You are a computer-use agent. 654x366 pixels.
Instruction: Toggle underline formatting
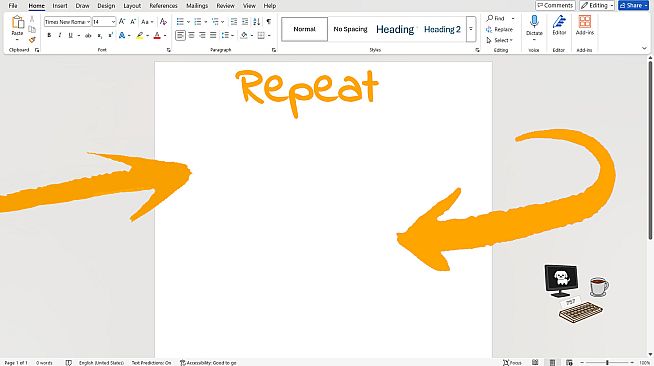70,35
